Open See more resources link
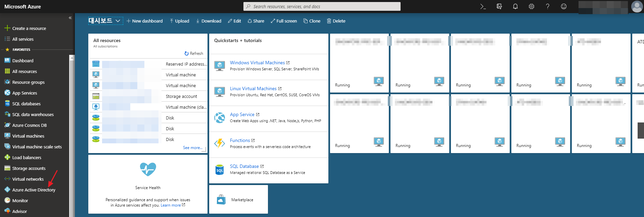Screen dimensions: 644x217 192,148
